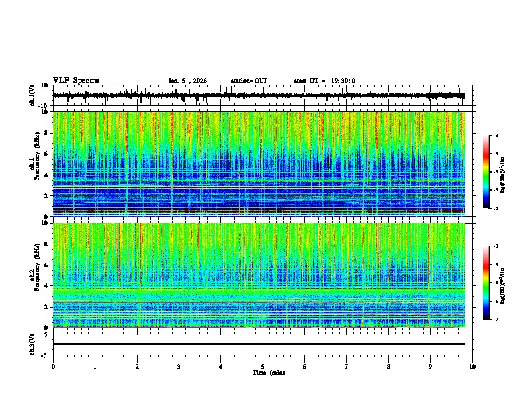This screenshot has width=532, height=411.
Task: Click the time axis tick label "5"
Action: pyautogui.click(x=263, y=367)
